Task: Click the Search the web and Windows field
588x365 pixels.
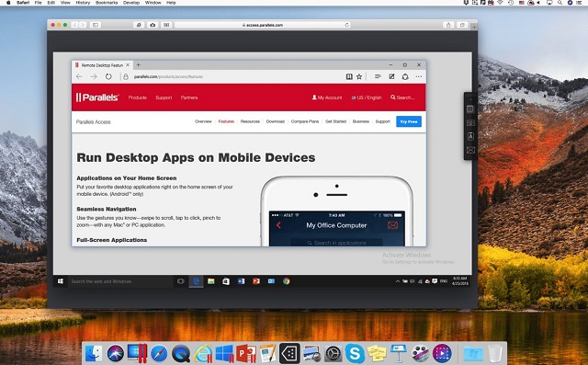Action: click(120, 281)
